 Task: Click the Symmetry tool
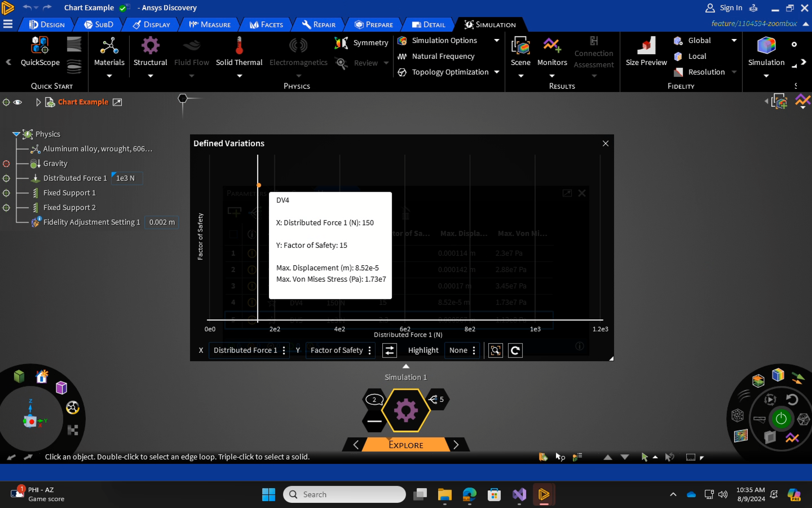[361, 43]
